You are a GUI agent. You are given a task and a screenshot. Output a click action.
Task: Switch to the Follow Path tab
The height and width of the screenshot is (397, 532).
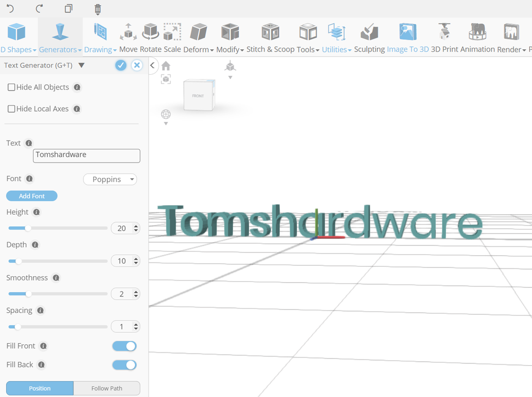point(106,388)
